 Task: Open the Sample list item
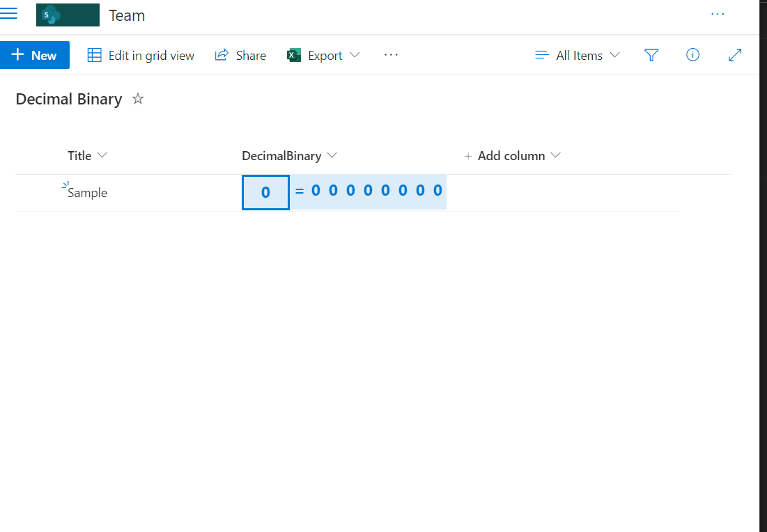click(x=87, y=193)
